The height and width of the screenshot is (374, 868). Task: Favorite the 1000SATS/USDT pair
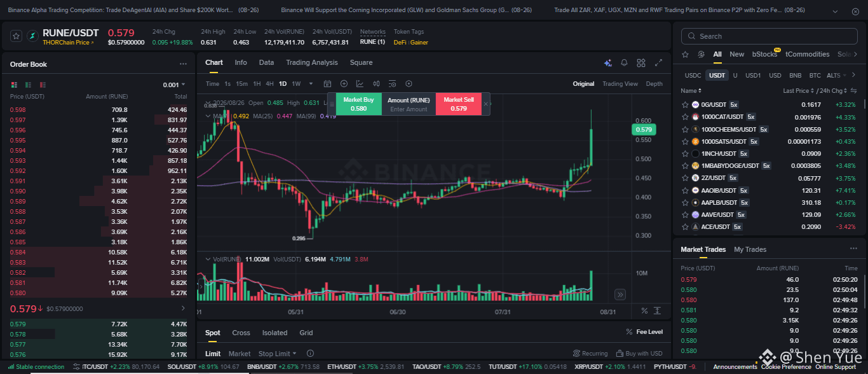click(685, 141)
